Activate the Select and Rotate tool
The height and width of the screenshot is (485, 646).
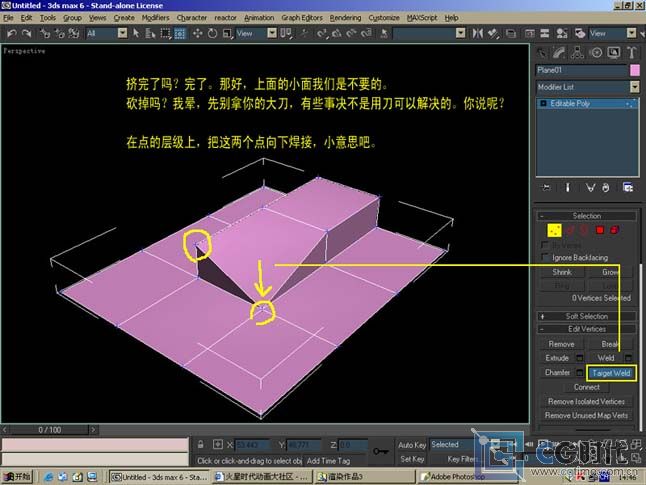212,33
